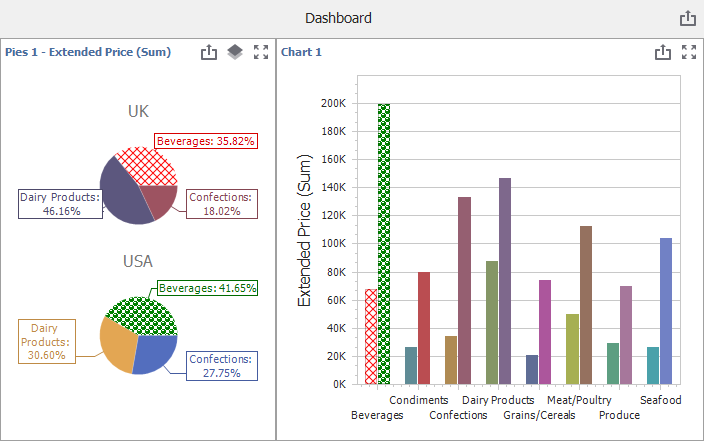Click the Dairy Products: 46.16% label
This screenshot has width=704, height=441.
click(60, 204)
